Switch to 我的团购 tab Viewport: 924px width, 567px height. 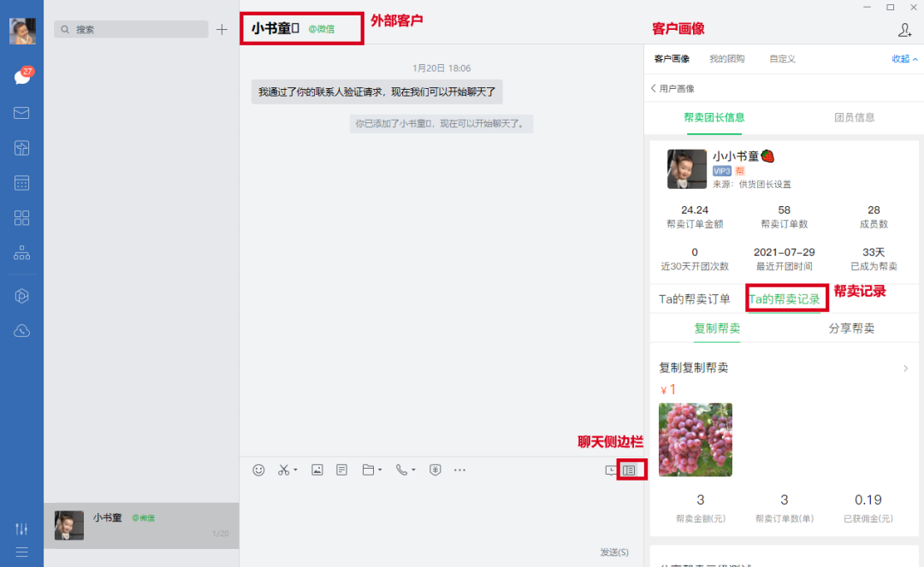(x=726, y=59)
